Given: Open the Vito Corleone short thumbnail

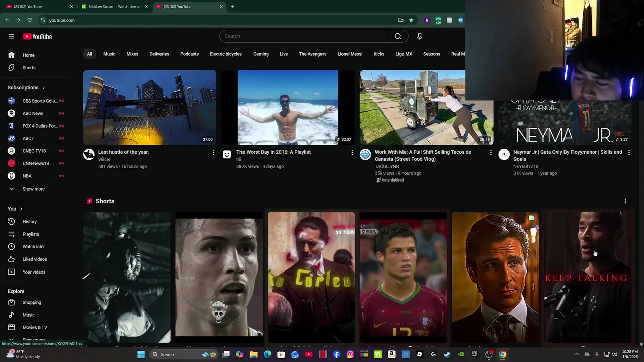Looking at the screenshot, I should (x=311, y=278).
